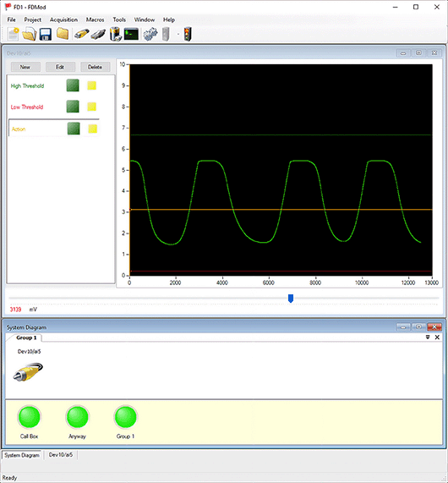The image size is (448, 483).
Task: Minimize the System Diagram window
Action: tap(403, 327)
